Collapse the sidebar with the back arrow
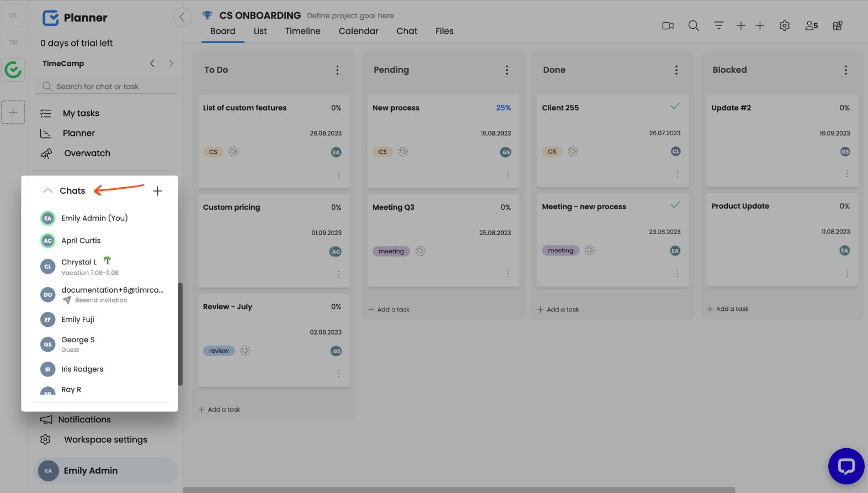The width and height of the screenshot is (868, 493). pyautogui.click(x=182, y=17)
